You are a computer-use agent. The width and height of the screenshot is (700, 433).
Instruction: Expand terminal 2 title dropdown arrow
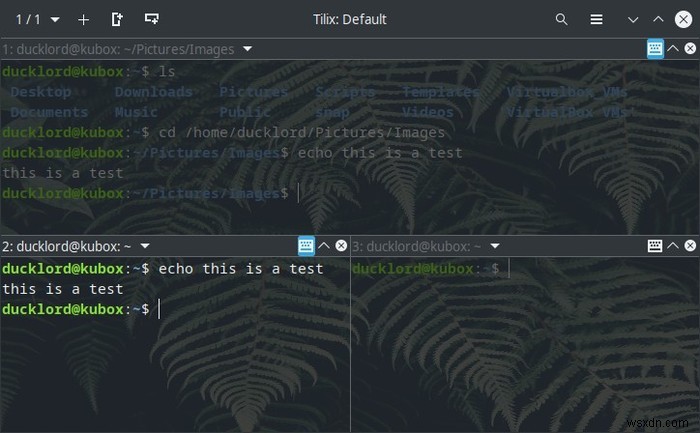[x=145, y=246]
